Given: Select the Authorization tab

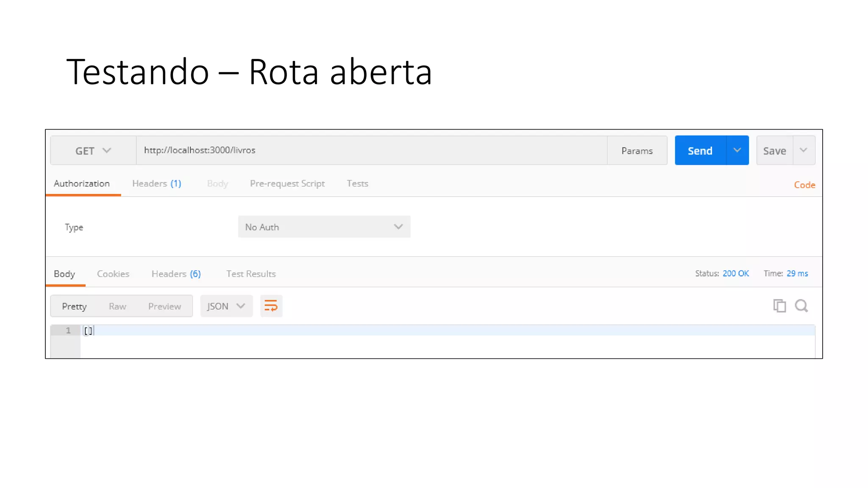Looking at the screenshot, I should (x=82, y=183).
